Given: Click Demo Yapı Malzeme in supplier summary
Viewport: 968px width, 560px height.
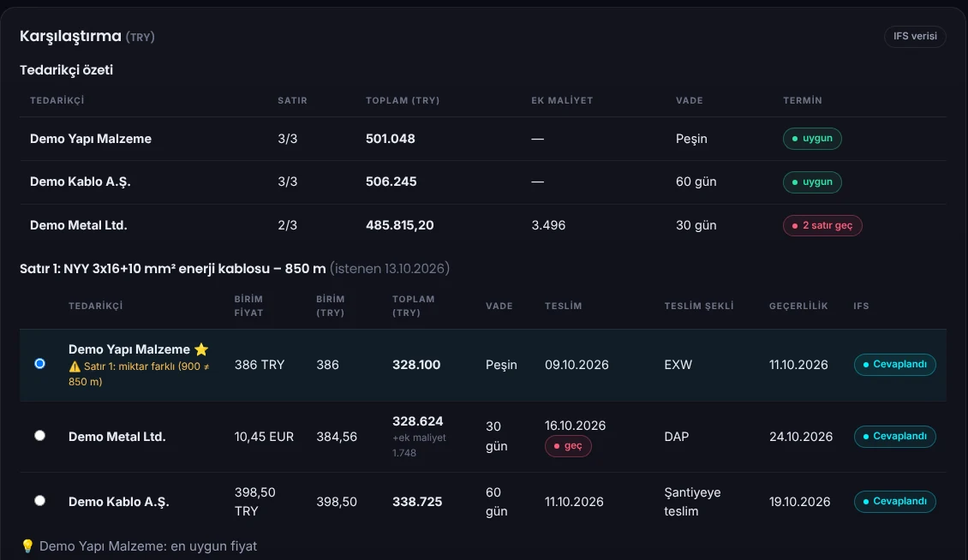Looking at the screenshot, I should 91,139.
